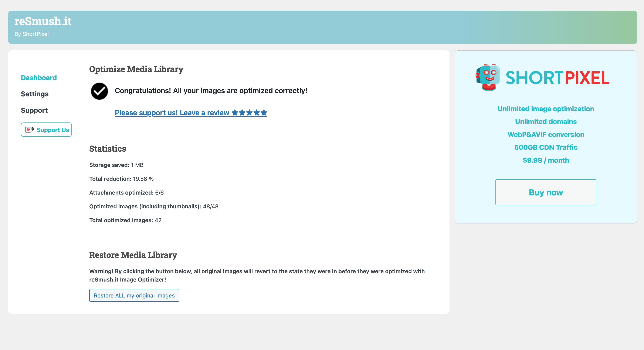Select the Attachments optimized: 6/6 line
The width and height of the screenshot is (644, 350).
tap(126, 193)
